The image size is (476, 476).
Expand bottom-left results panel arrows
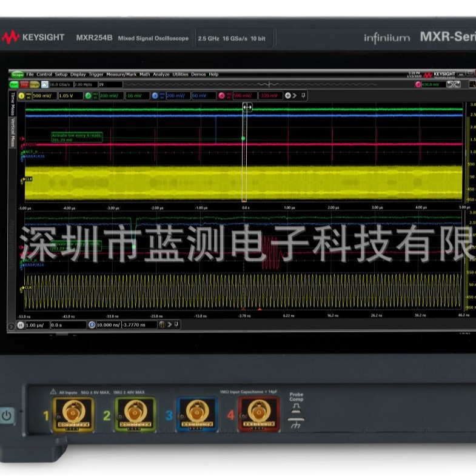pos(11,326)
